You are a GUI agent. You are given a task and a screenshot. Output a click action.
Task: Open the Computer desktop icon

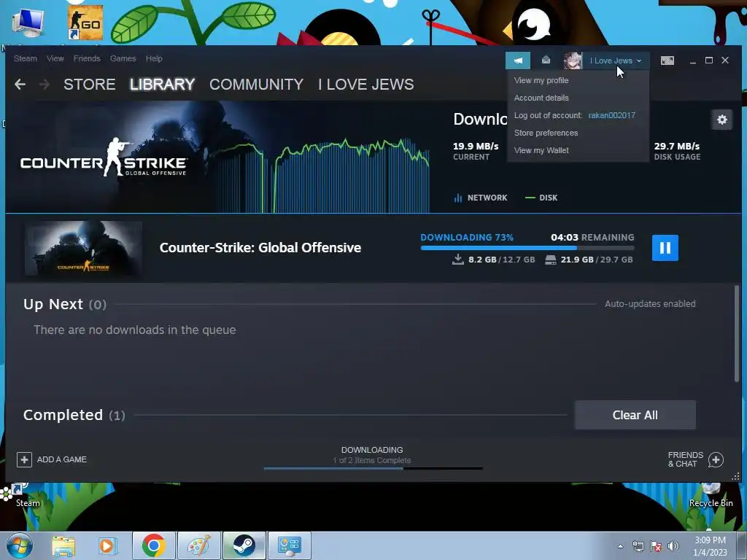click(28, 23)
